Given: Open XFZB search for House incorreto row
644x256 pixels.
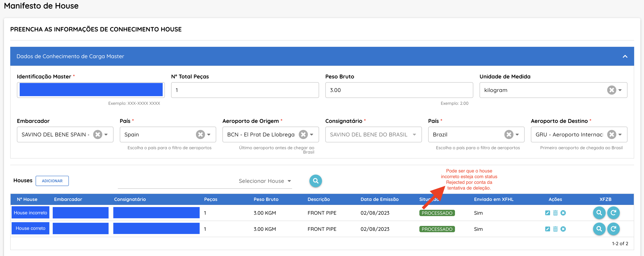Looking at the screenshot, I should coord(599,213).
